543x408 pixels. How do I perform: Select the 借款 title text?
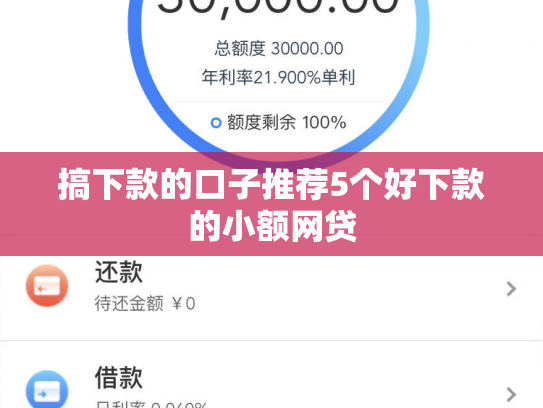[x=119, y=378]
